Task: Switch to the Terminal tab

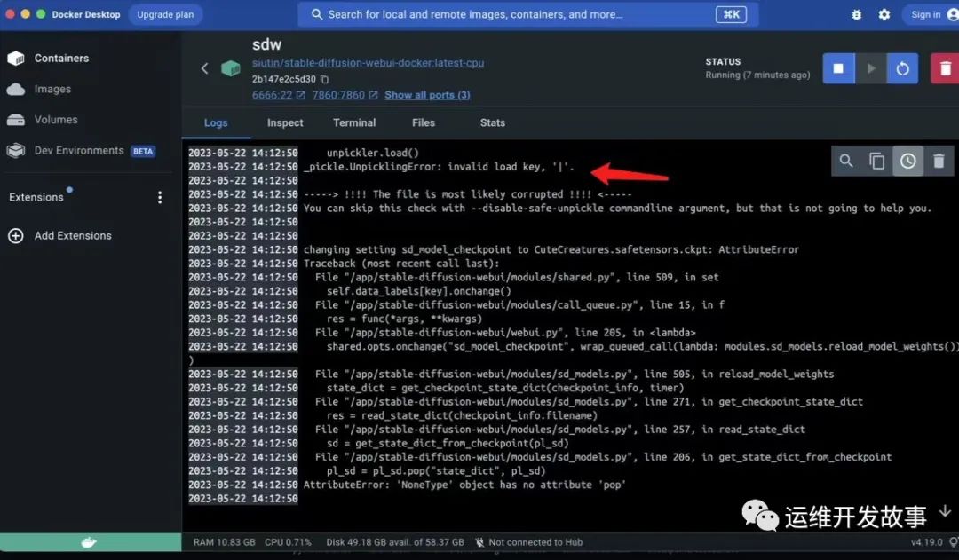Action: [354, 122]
